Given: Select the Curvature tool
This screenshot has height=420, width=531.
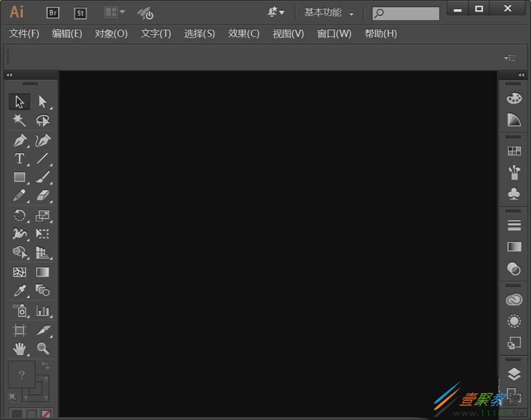Looking at the screenshot, I should click(42, 140).
